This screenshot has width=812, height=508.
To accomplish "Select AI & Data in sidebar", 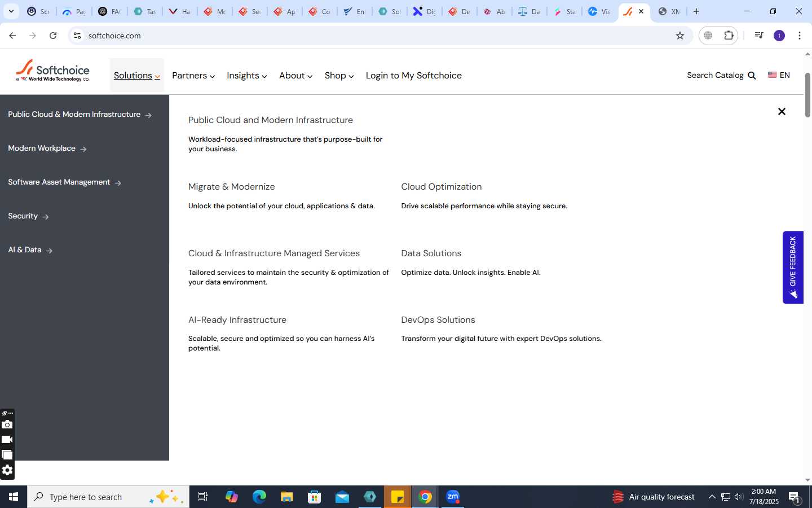I will pyautogui.click(x=30, y=250).
